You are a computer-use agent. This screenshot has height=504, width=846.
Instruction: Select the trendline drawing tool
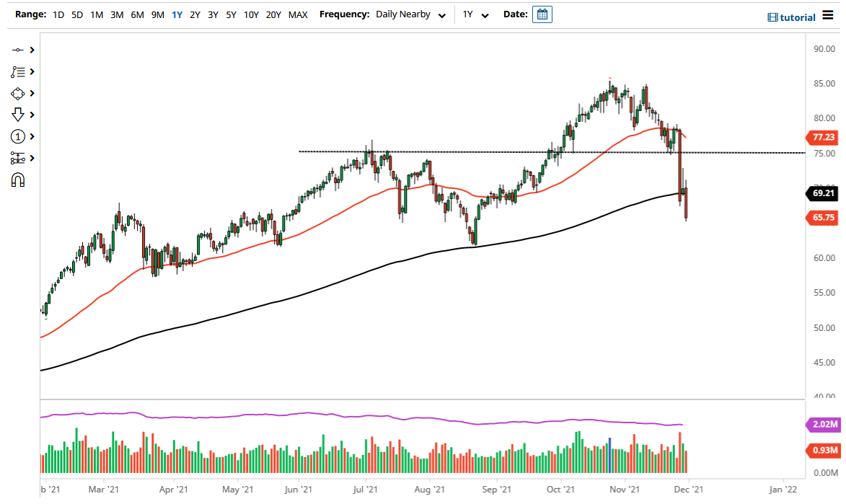pos(19,50)
